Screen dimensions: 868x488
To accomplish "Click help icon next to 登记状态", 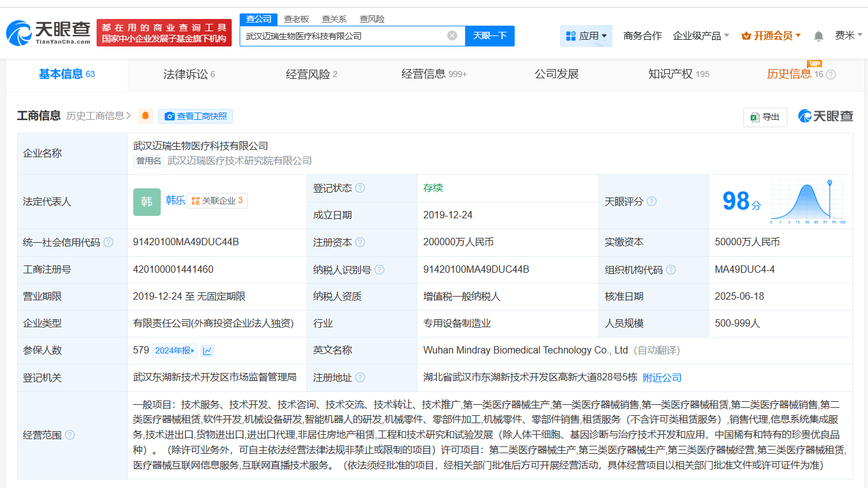I will pos(360,188).
